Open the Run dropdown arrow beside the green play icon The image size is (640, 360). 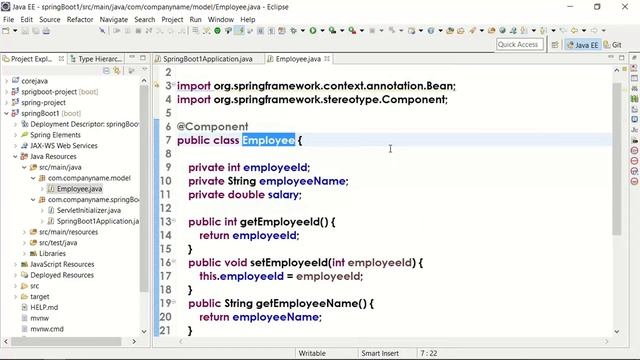point(322,31)
